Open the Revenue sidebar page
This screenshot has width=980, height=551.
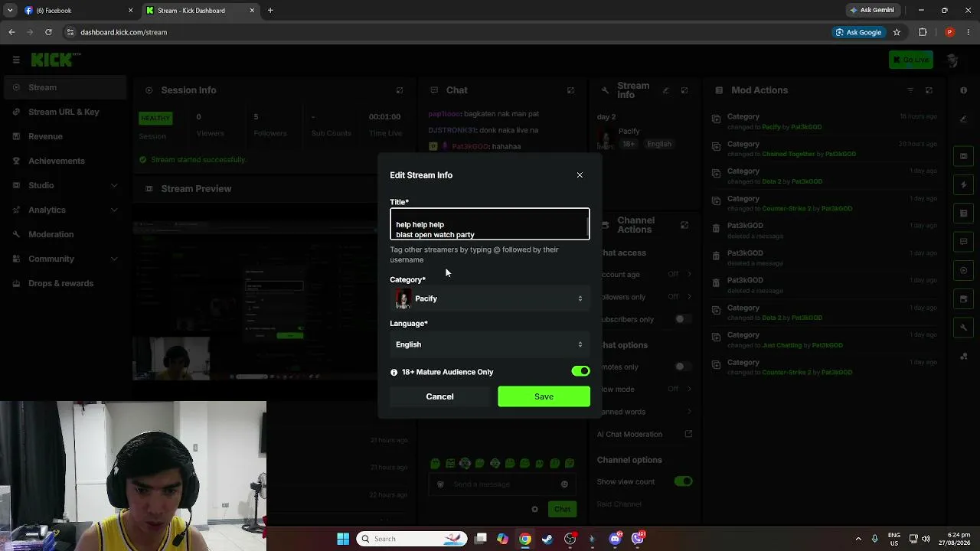tap(64, 136)
